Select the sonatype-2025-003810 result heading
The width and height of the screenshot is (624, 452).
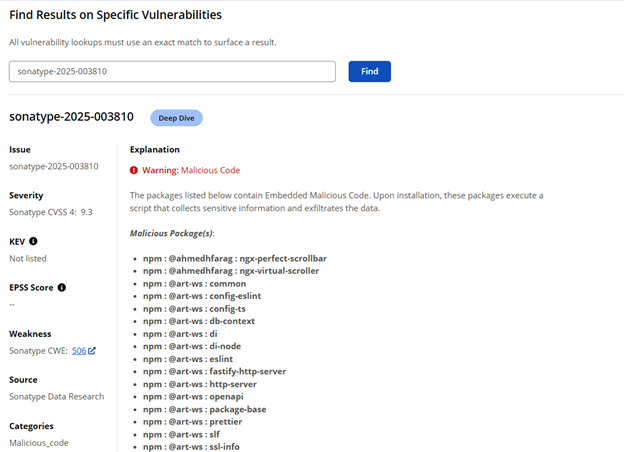[71, 118]
